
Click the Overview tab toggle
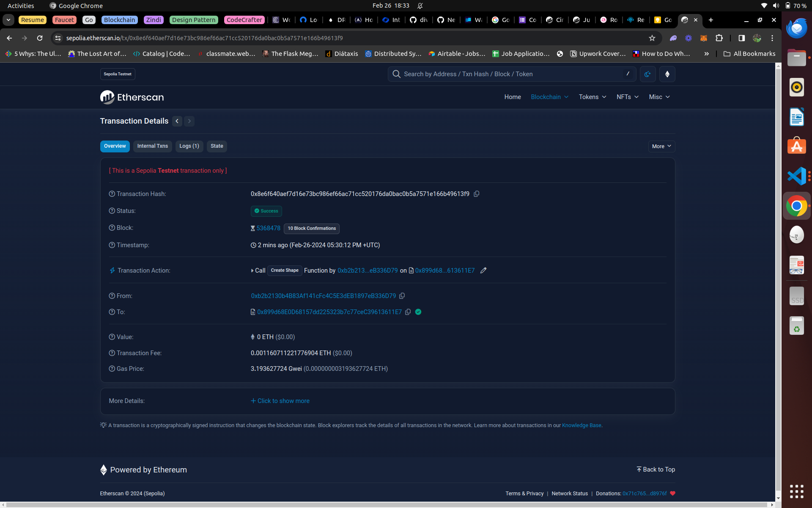115,146
